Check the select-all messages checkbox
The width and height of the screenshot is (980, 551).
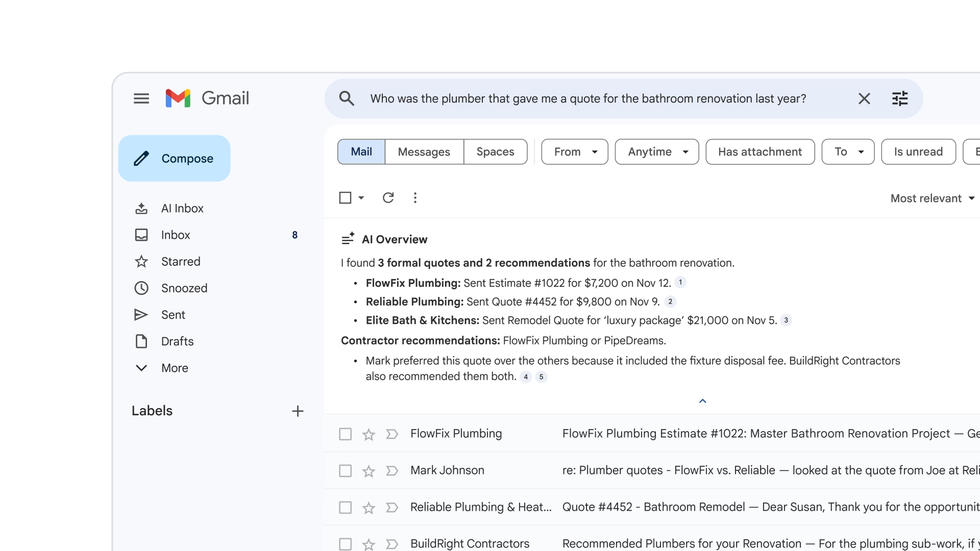click(346, 197)
